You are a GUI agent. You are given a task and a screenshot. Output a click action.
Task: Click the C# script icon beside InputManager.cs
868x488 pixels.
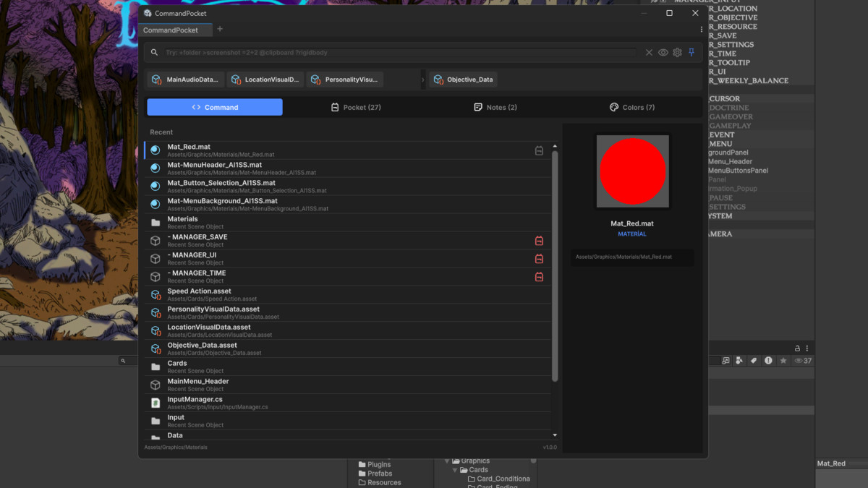pos(155,402)
